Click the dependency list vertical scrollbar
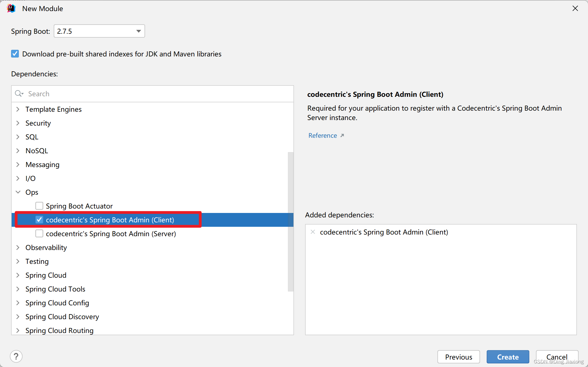The image size is (588, 367). [x=290, y=222]
